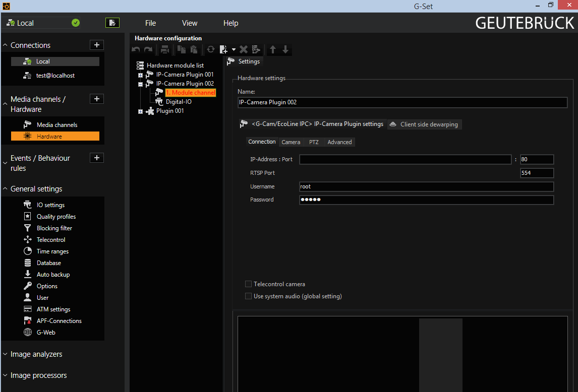The image size is (578, 392).
Task: Open ATM settings
Action: 53,309
